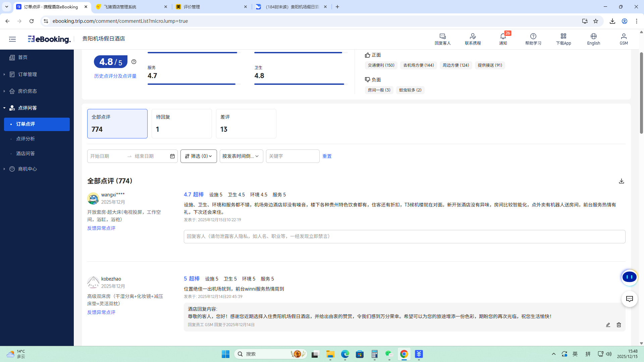Click the 重置 reset link
Screen dimensions: 644x362
(x=327, y=156)
